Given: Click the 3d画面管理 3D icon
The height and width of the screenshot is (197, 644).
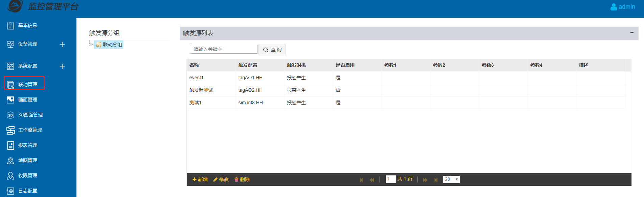Looking at the screenshot, I should [10, 115].
